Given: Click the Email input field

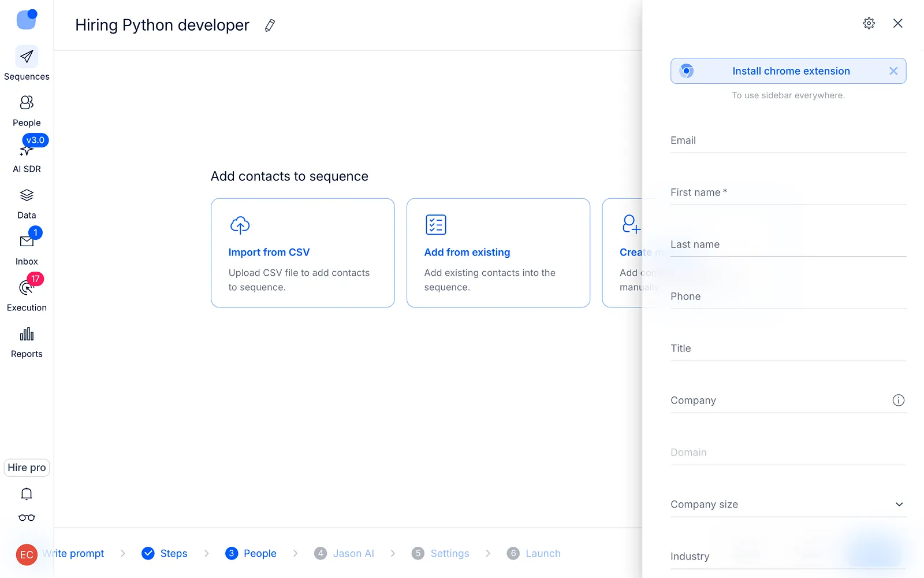Looking at the screenshot, I should [788, 140].
